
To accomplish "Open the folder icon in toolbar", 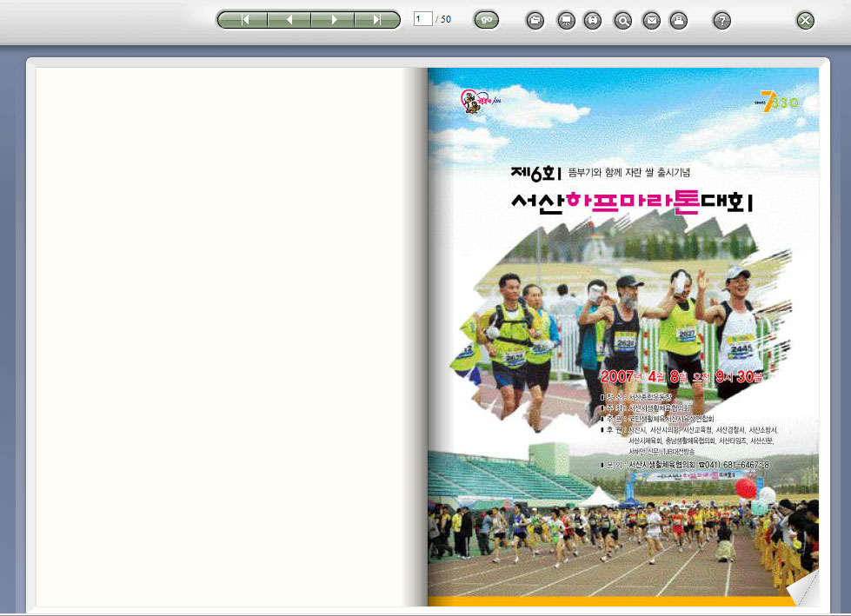I will (535, 21).
